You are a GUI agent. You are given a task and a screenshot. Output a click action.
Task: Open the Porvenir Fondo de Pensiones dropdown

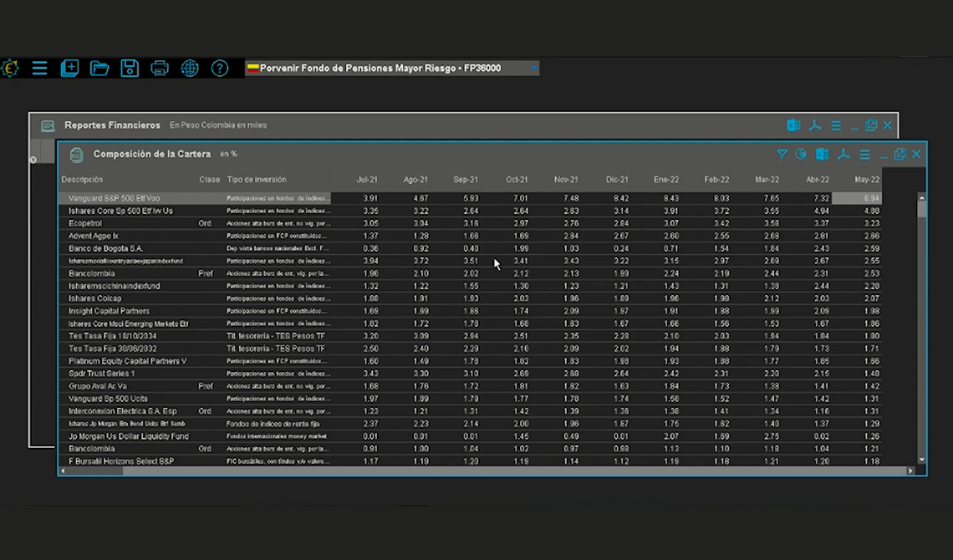(x=392, y=68)
